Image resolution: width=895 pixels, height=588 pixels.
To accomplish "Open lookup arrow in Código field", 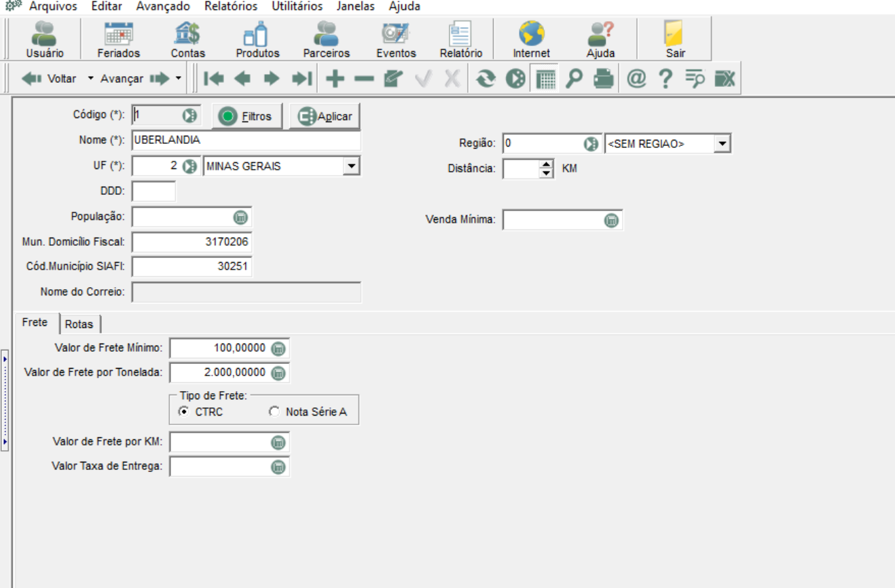I will (x=190, y=115).
